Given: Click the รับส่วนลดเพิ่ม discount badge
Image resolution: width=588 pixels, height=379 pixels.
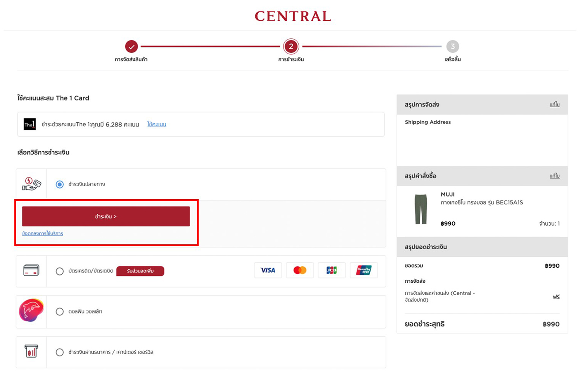Looking at the screenshot, I should click(x=140, y=271).
